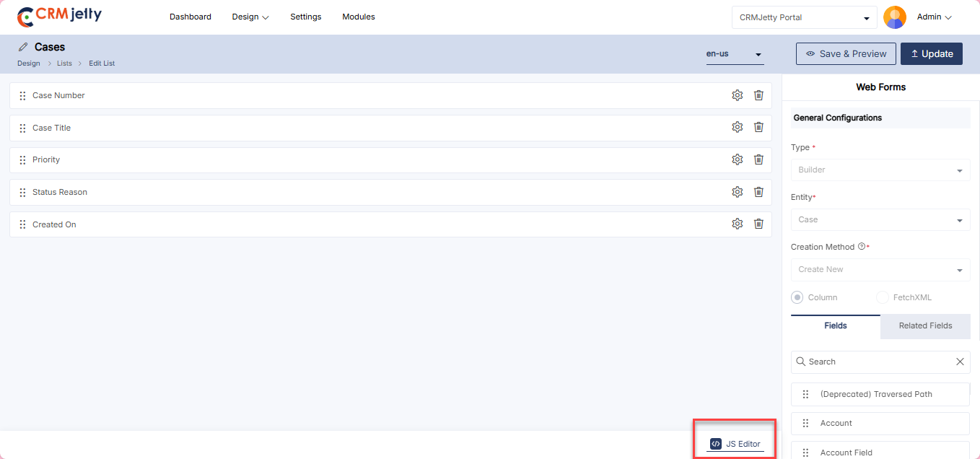Open the JS Editor
980x459 pixels.
(x=735, y=444)
